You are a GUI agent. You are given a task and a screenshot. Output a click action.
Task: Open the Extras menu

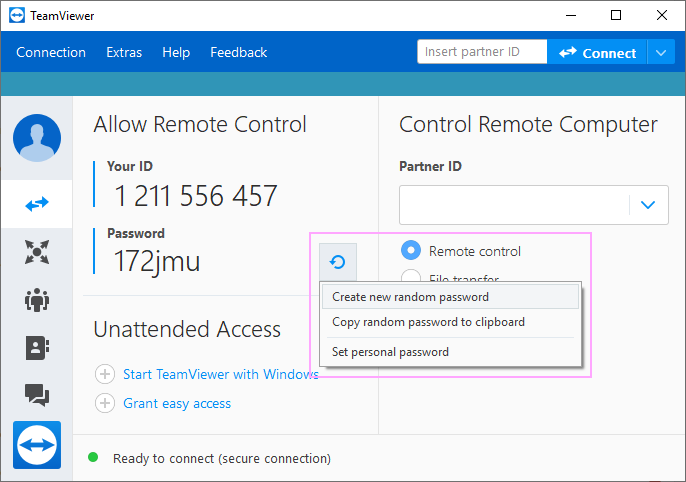[124, 52]
